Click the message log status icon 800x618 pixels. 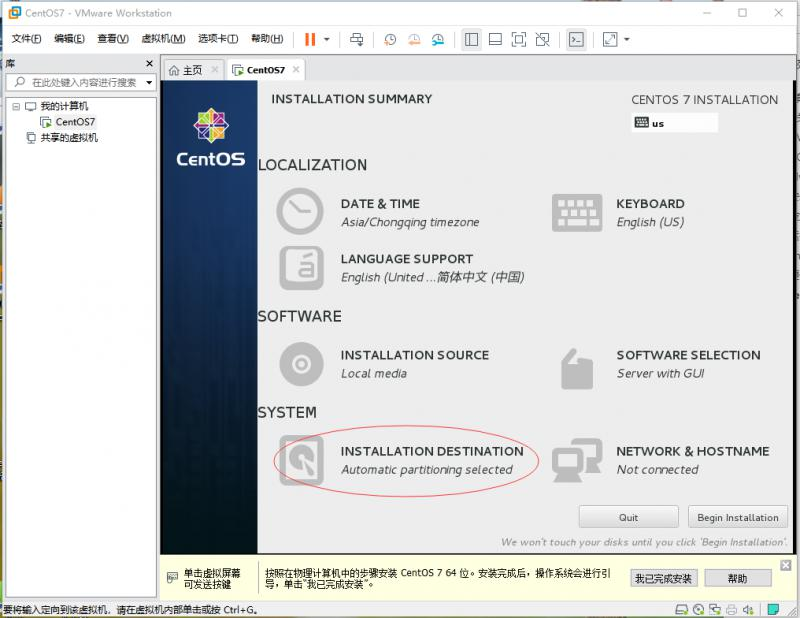point(773,609)
